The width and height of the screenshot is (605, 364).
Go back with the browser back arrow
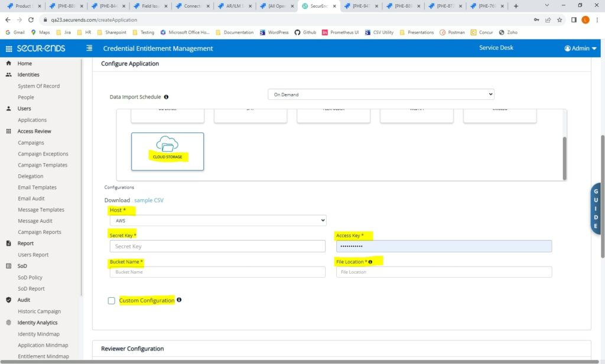(x=8, y=19)
